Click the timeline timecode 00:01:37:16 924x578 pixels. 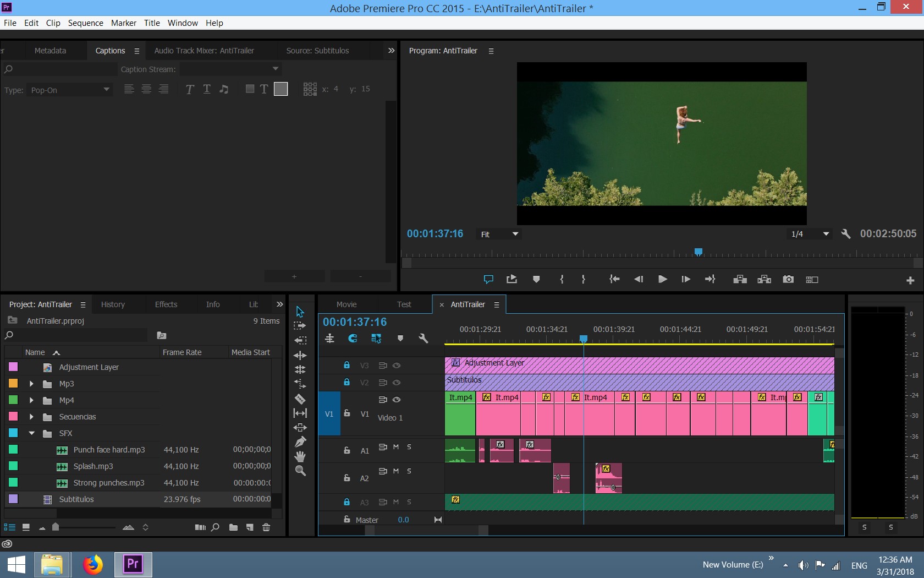(355, 322)
